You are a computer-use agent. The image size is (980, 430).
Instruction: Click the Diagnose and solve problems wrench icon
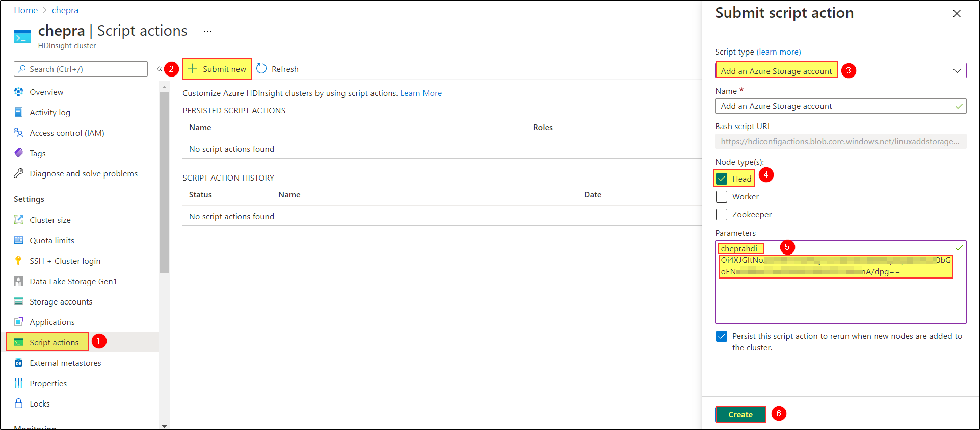tap(19, 173)
